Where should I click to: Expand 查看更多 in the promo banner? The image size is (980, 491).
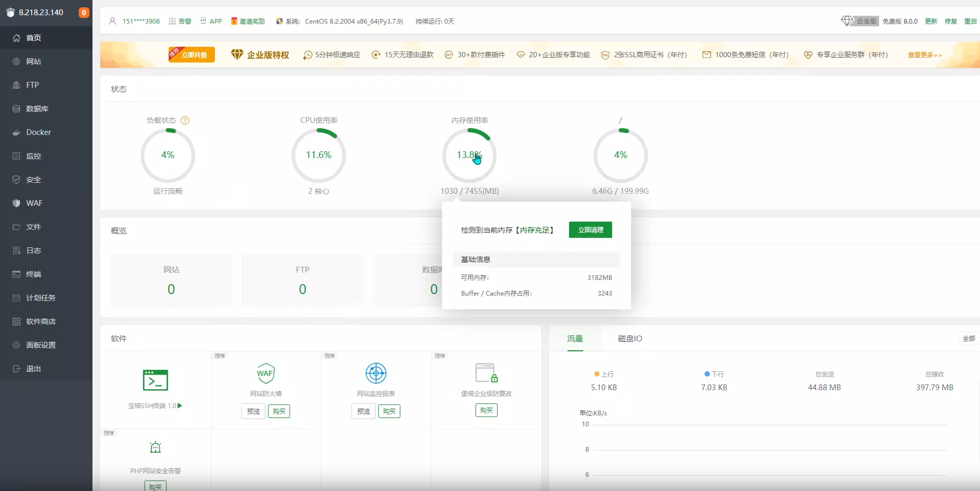(x=924, y=55)
